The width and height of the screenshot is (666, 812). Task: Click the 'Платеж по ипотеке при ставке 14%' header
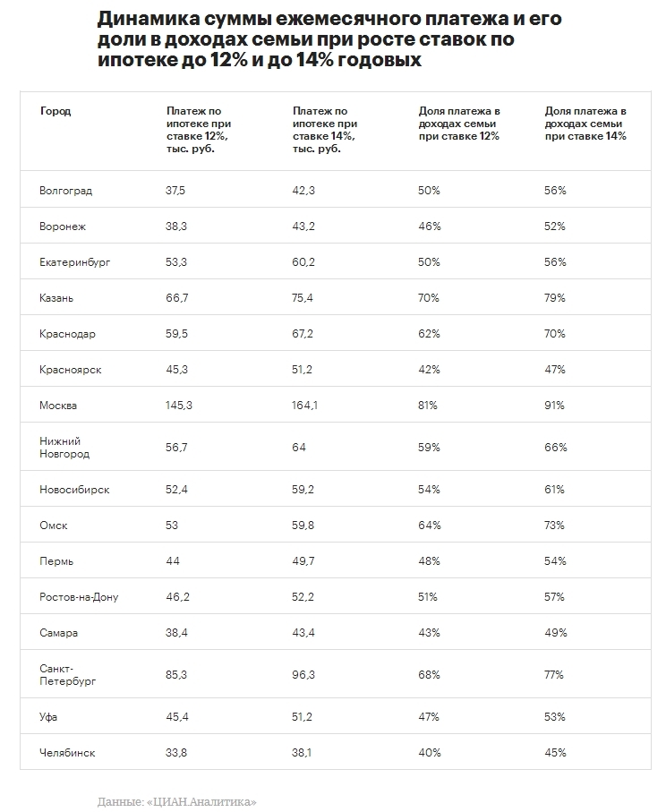[x=325, y=130]
